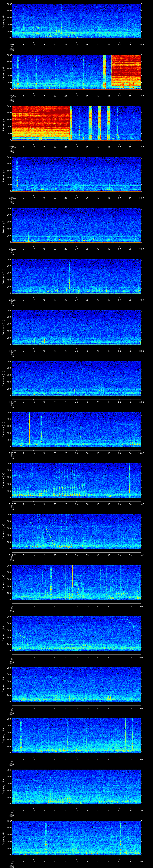Click the '0:16:00' start time label
This screenshot has width=153, height=868.
[12, 810]
